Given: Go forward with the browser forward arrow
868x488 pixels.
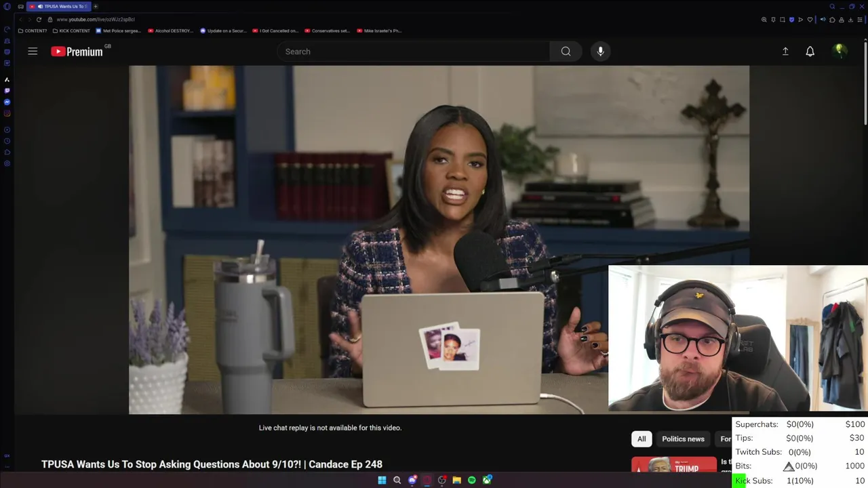Looking at the screenshot, I should [29, 20].
